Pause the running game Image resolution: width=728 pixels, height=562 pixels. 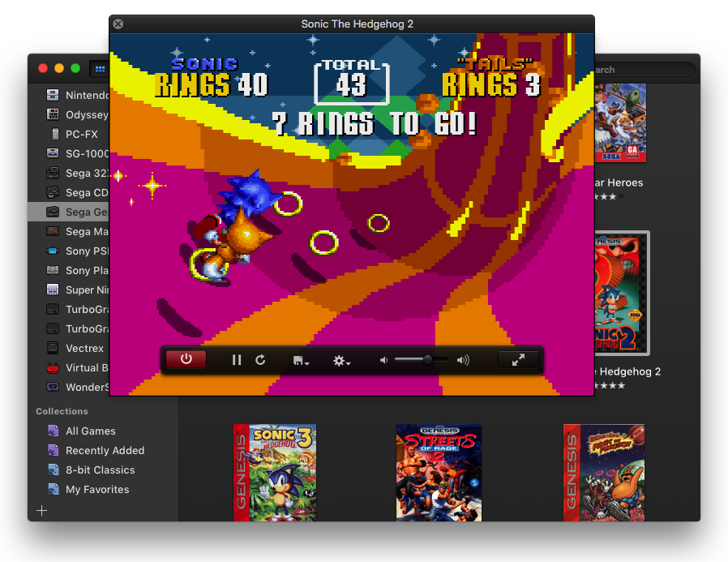[x=236, y=360]
